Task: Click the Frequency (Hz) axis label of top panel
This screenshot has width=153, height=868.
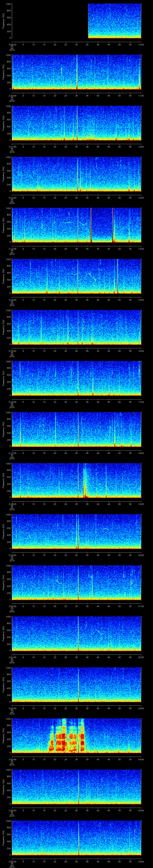Action: click(3, 21)
